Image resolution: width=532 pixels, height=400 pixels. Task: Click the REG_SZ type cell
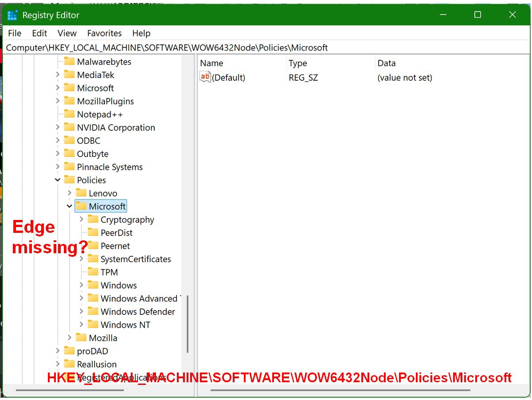coord(303,78)
